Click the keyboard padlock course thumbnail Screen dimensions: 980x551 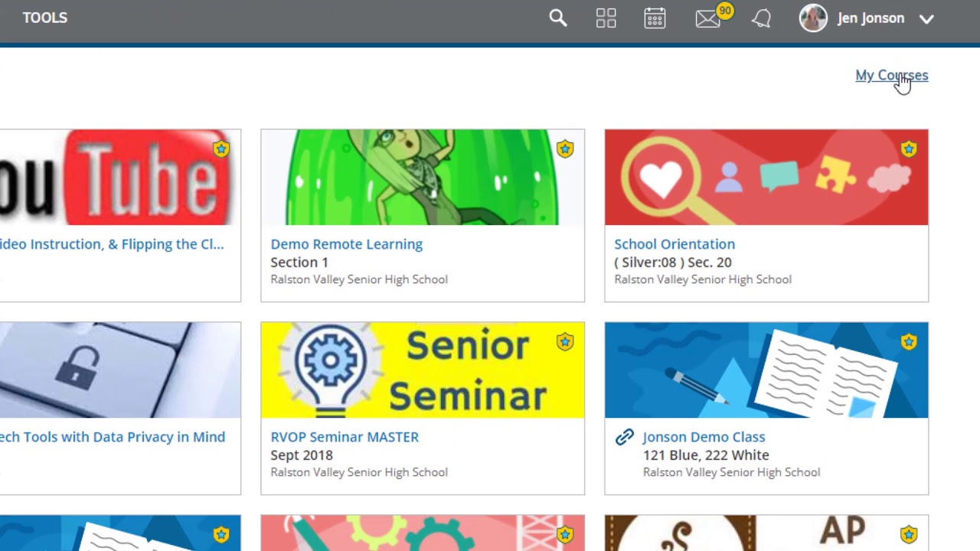coord(120,370)
